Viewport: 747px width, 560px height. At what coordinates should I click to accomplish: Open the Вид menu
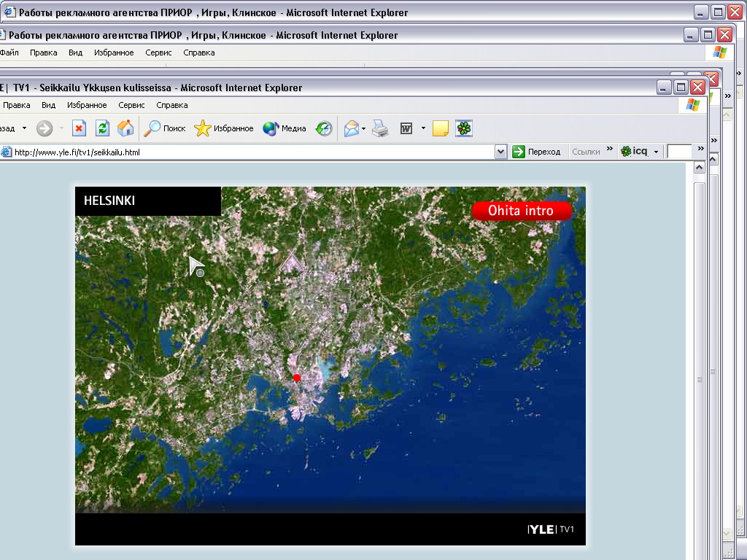pos(48,105)
